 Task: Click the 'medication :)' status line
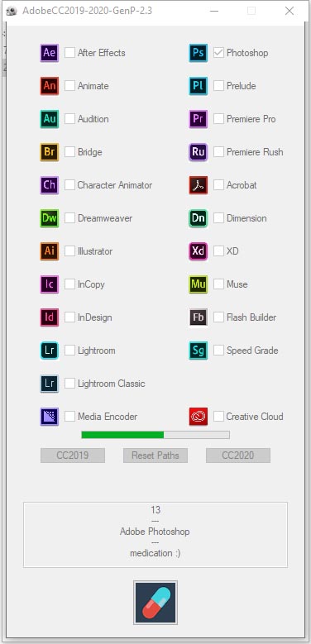[155, 553]
